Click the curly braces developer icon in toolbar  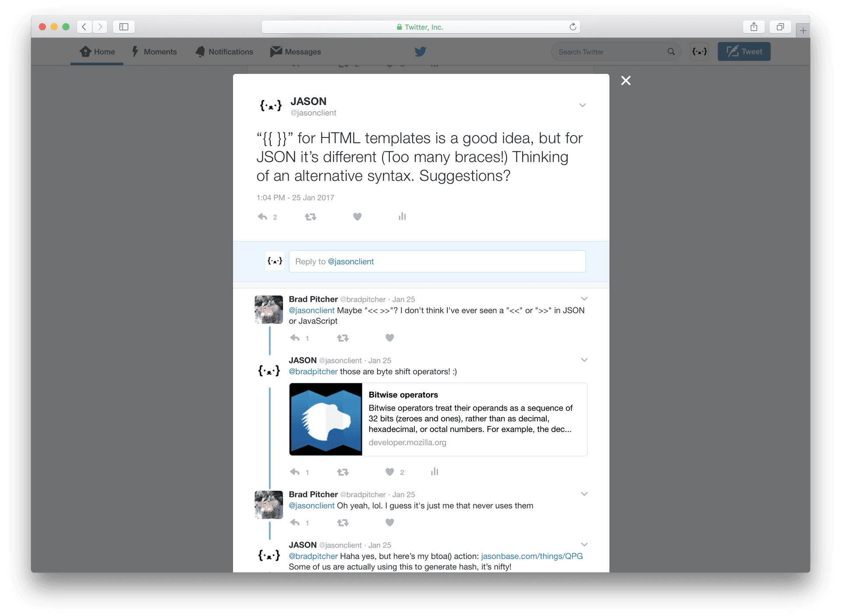click(699, 52)
